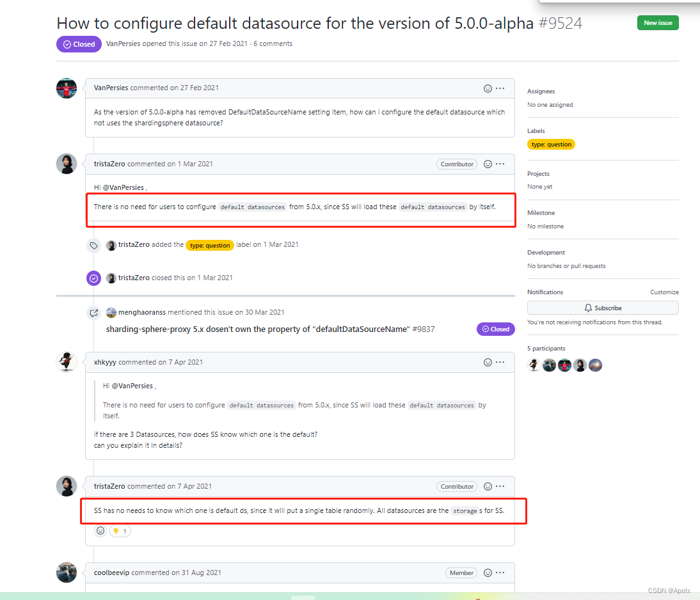This screenshot has width=700, height=600.
Task: Open coolbeevip avatar beside 31 Aug comment
Action: tap(67, 572)
